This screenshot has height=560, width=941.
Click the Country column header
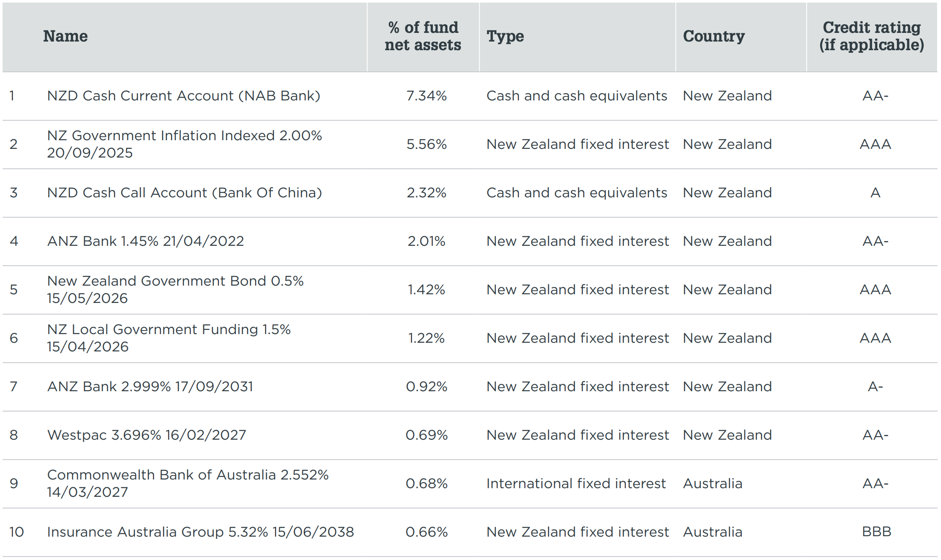coord(714,36)
